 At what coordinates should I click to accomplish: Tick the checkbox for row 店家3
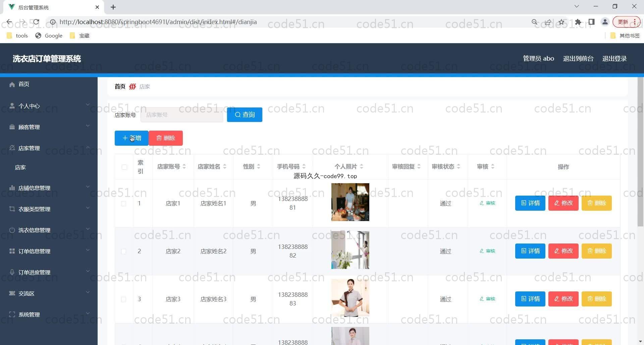click(x=123, y=299)
